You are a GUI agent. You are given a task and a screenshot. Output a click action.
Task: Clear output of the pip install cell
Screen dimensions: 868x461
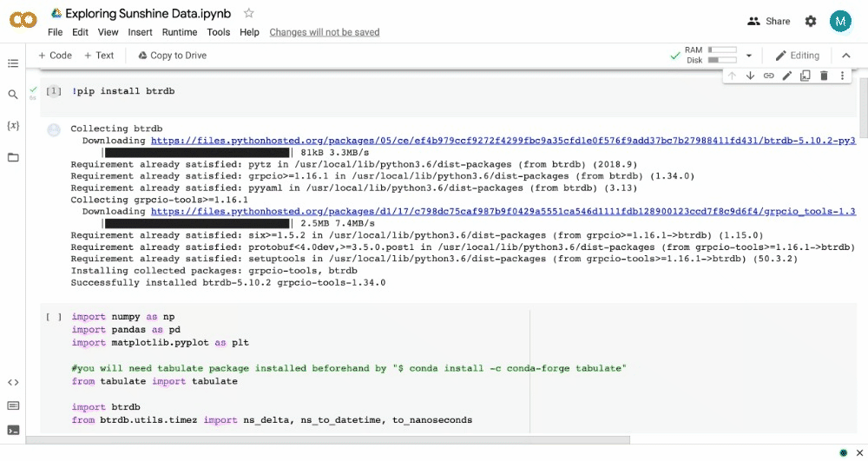click(x=54, y=130)
